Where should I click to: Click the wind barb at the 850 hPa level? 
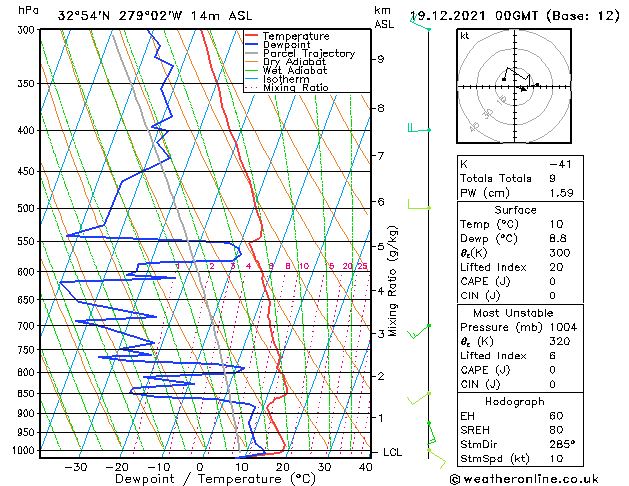(418, 399)
